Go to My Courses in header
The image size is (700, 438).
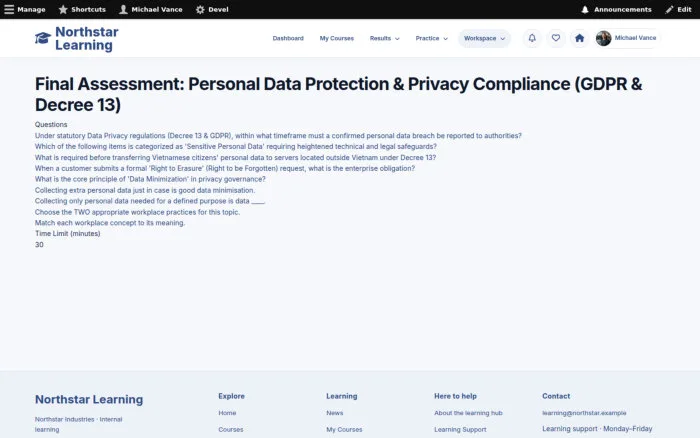coord(337,38)
